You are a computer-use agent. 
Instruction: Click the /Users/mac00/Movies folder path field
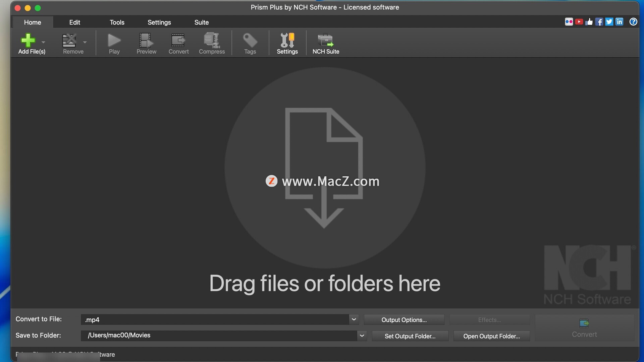(219, 336)
